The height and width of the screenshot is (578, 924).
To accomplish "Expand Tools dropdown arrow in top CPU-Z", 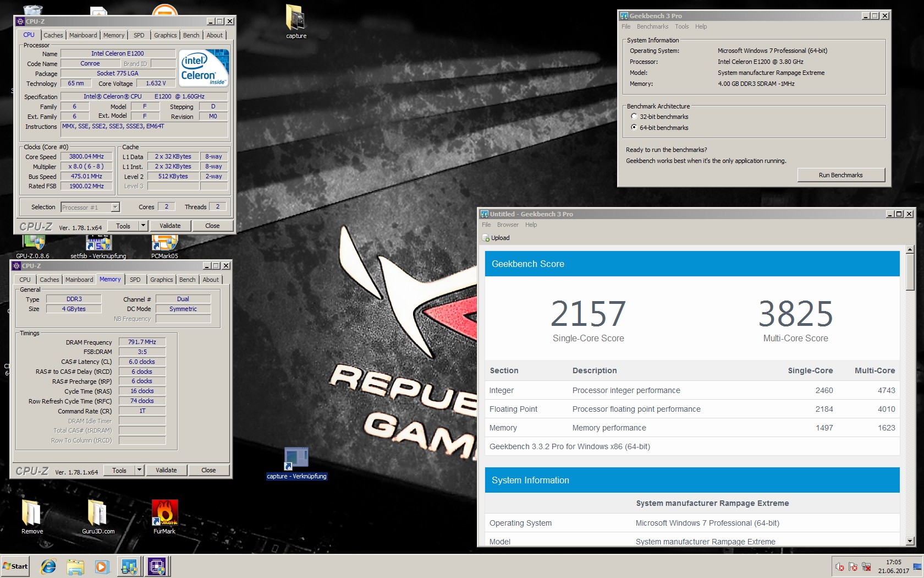I will coord(143,226).
